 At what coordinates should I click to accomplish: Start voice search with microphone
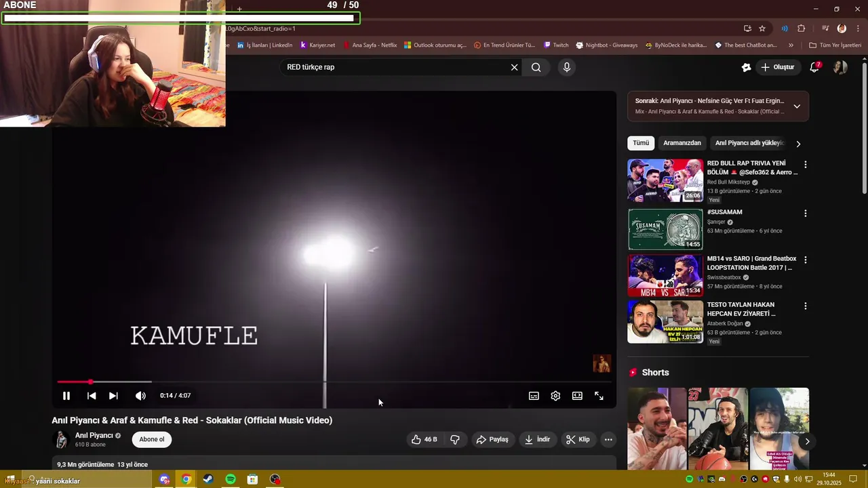pos(567,67)
